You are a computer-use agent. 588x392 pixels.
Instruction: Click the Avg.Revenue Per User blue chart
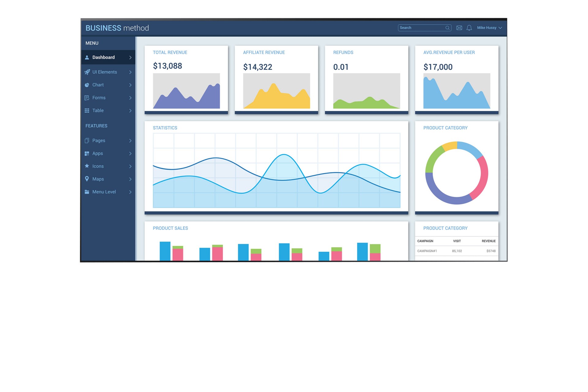point(457,91)
